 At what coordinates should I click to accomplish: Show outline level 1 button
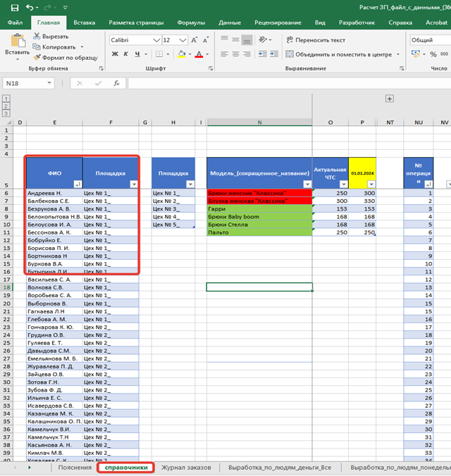6,99
